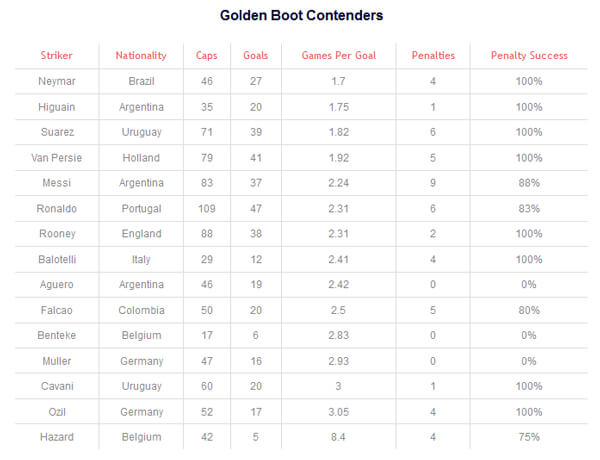The height and width of the screenshot is (460, 600).
Task: Select the Nationality column header
Action: [x=141, y=56]
